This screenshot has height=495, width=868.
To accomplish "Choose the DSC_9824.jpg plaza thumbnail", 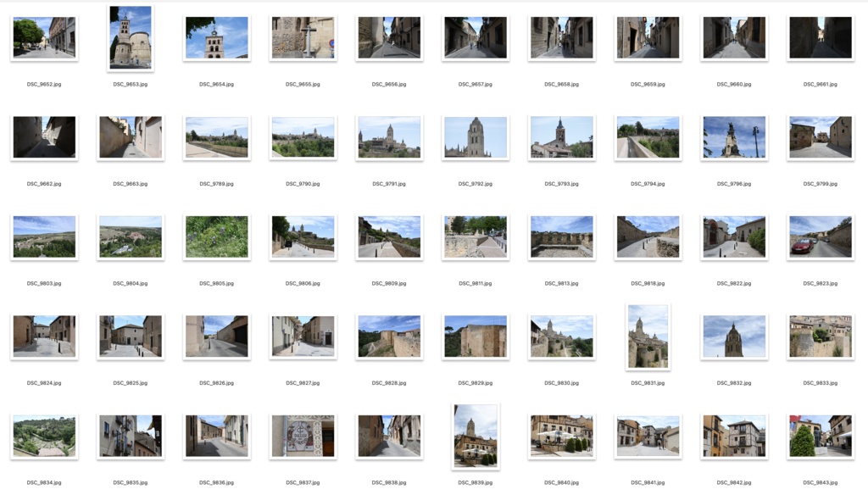I will tap(44, 336).
